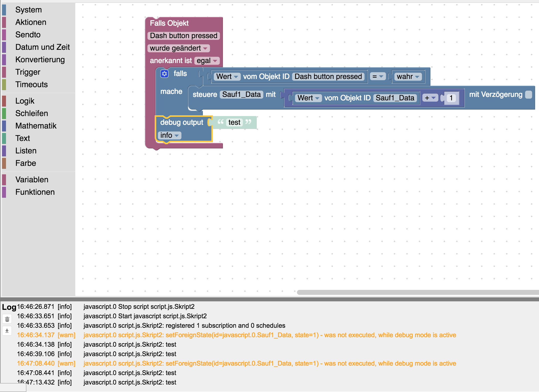Click Dash button pressed object selector on trigger
This screenshot has height=392, width=539.
183,36
